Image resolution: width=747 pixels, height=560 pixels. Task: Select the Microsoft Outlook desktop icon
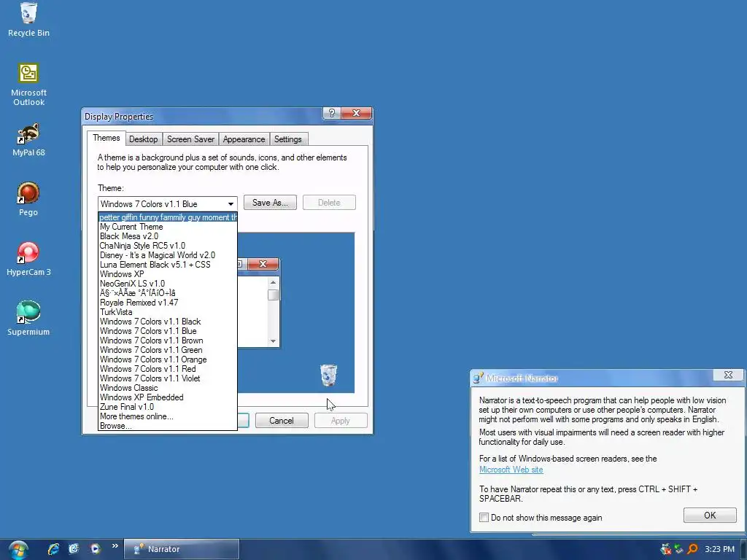[28, 84]
